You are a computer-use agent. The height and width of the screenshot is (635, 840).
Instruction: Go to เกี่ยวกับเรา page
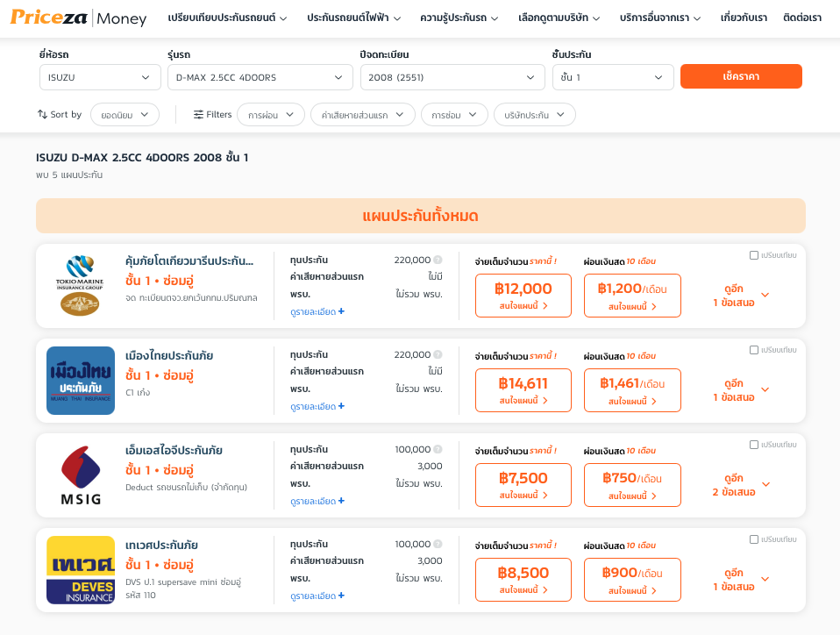[744, 18]
